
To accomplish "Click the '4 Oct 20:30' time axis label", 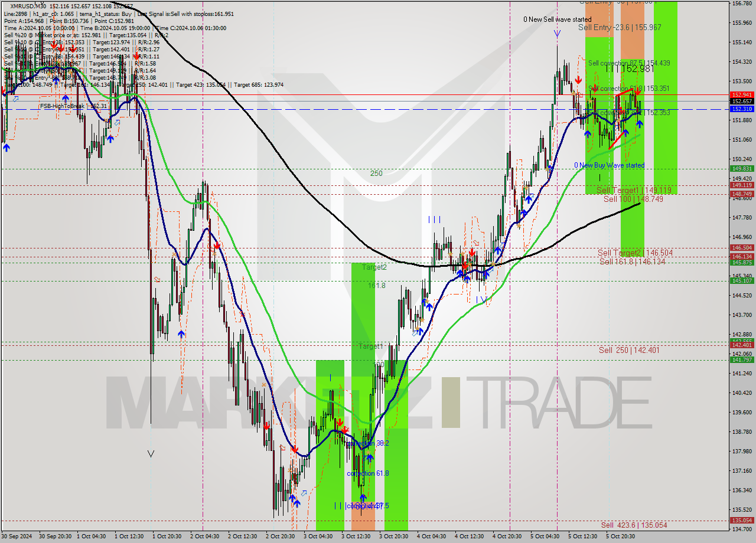I will coord(507,537).
